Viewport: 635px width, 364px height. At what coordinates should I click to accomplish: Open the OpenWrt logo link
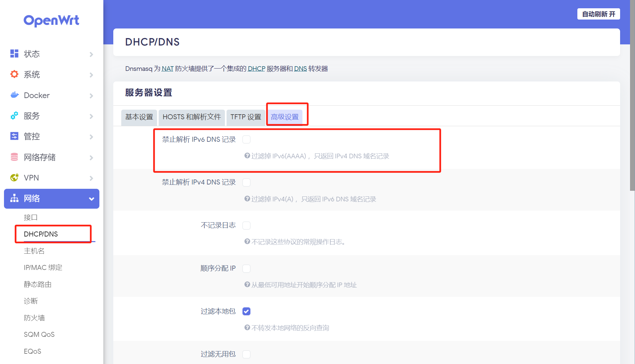click(x=51, y=20)
